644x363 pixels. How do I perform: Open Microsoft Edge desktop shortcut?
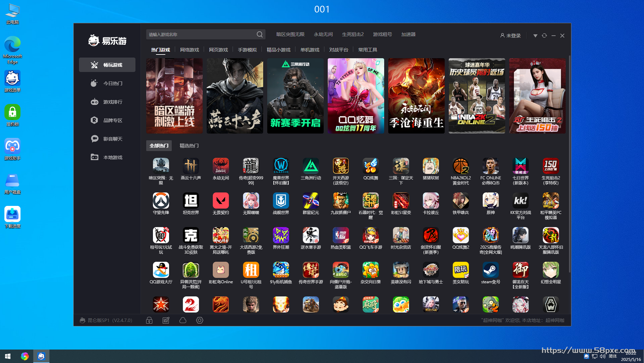13,50
